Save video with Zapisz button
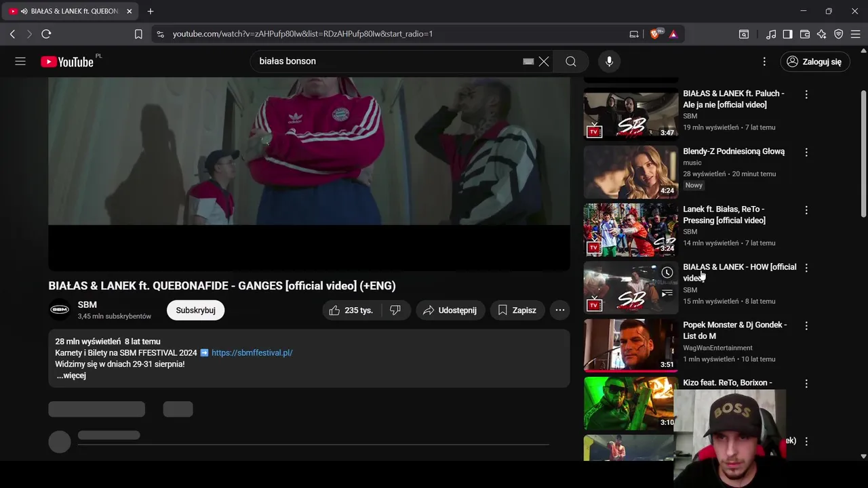868x488 pixels. click(517, 310)
